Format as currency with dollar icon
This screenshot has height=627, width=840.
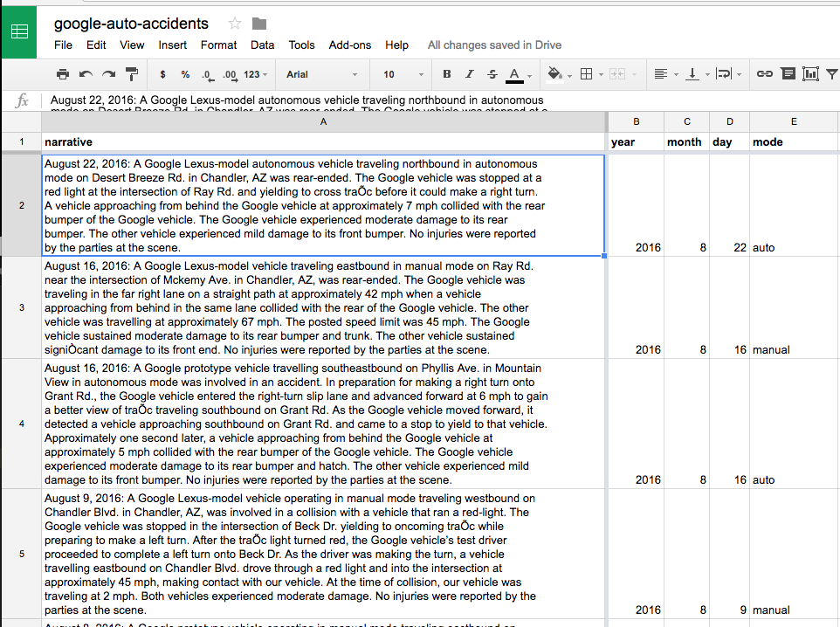click(163, 74)
